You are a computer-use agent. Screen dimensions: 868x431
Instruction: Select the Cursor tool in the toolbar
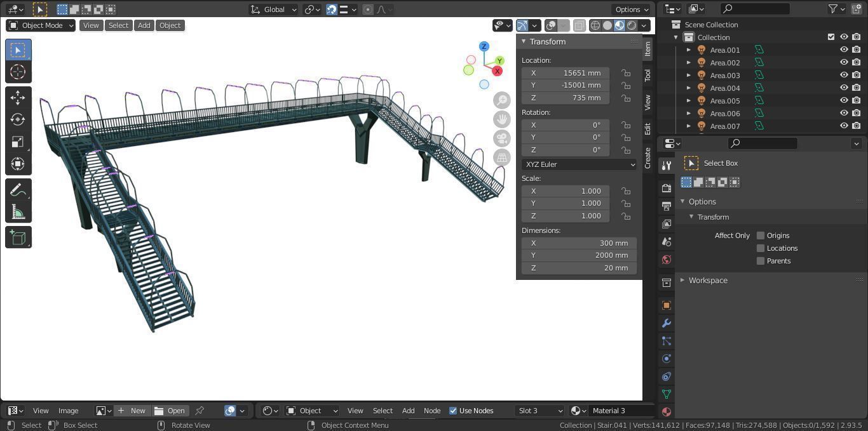pyautogui.click(x=18, y=72)
